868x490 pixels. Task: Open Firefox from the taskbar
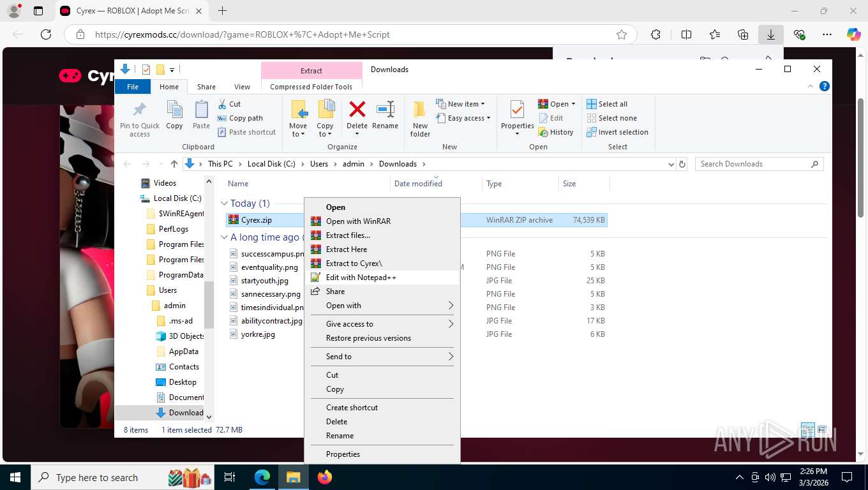(325, 477)
